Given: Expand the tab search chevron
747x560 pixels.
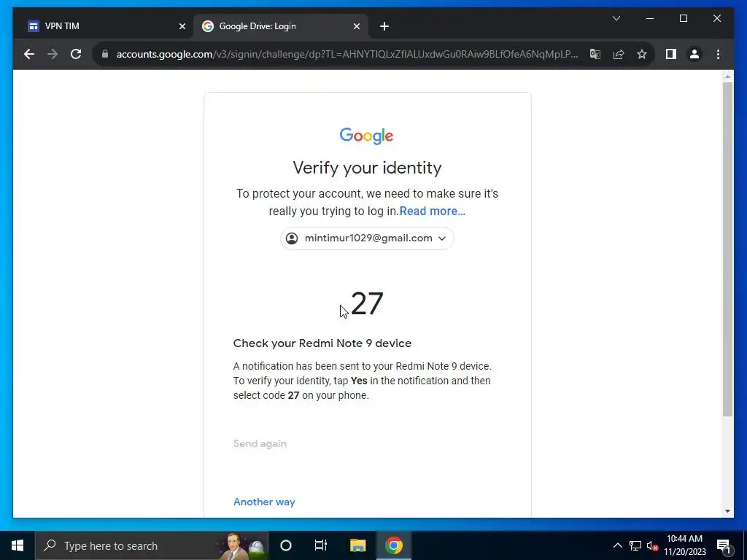Looking at the screenshot, I should click(616, 18).
